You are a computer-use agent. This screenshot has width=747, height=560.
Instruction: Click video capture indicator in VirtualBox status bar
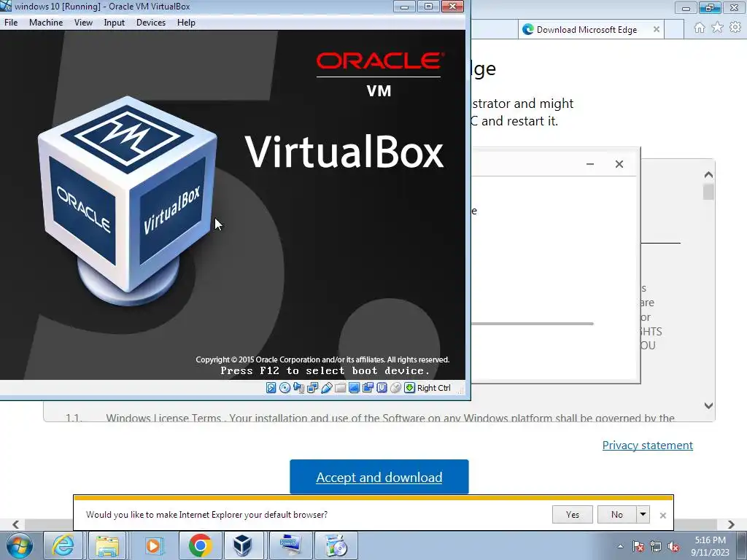click(x=368, y=388)
